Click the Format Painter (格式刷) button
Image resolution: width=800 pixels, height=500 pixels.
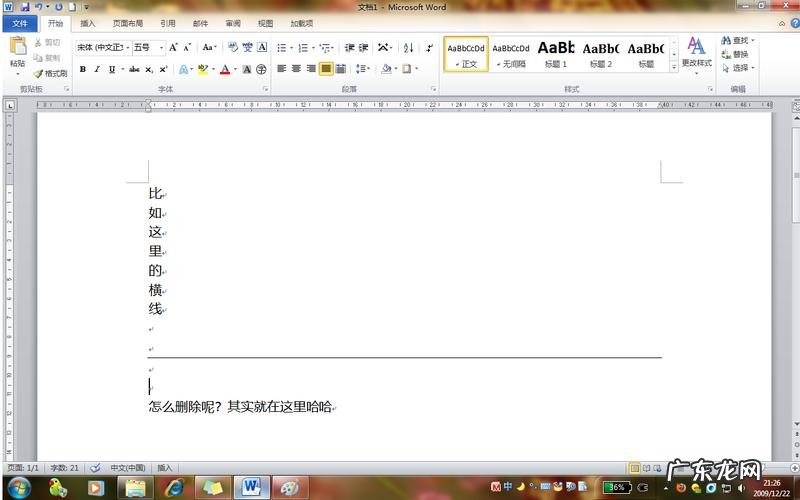click(x=50, y=73)
